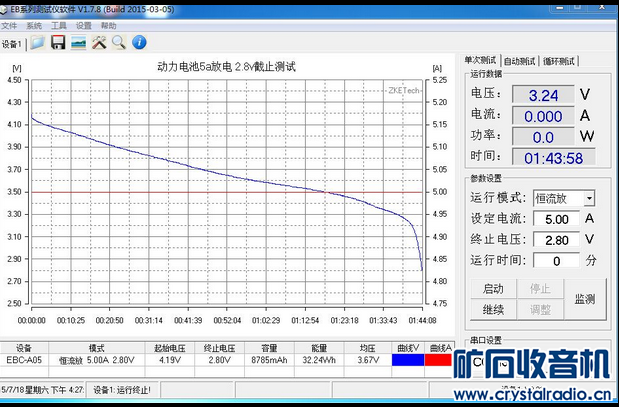Click the 设定电流 input field
This screenshot has height=407, width=619.
[557, 219]
